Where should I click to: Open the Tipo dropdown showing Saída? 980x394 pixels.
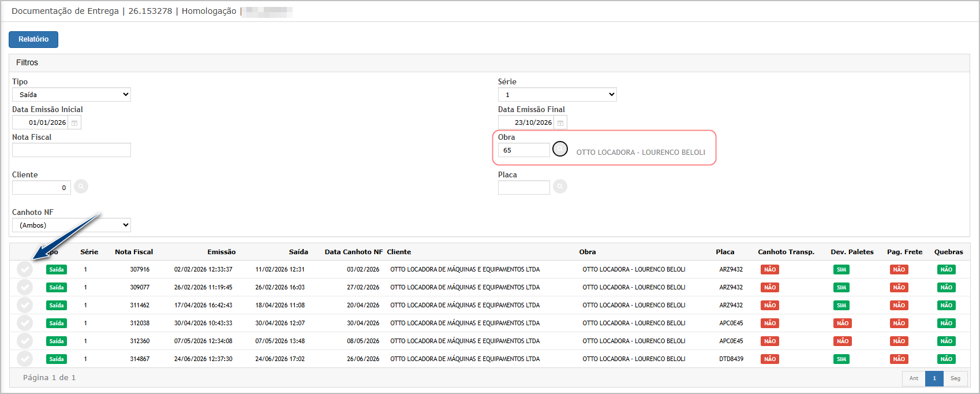click(72, 95)
